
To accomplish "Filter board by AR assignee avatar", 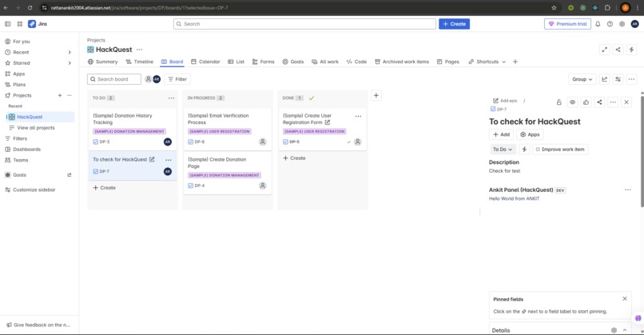I will pyautogui.click(x=157, y=79).
